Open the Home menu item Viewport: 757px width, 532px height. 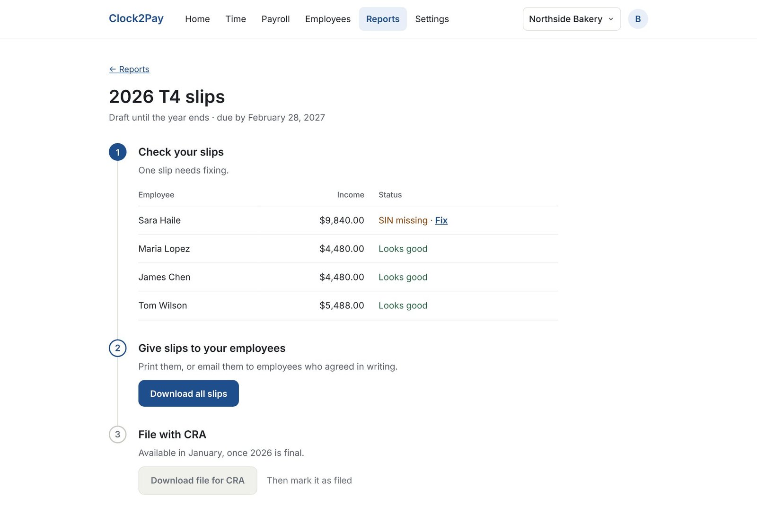(197, 19)
